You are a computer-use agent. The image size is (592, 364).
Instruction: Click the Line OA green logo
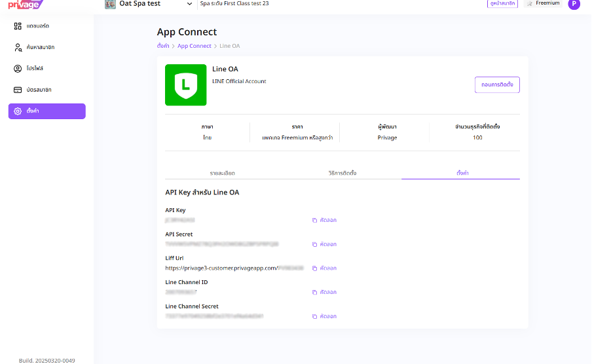click(x=185, y=84)
